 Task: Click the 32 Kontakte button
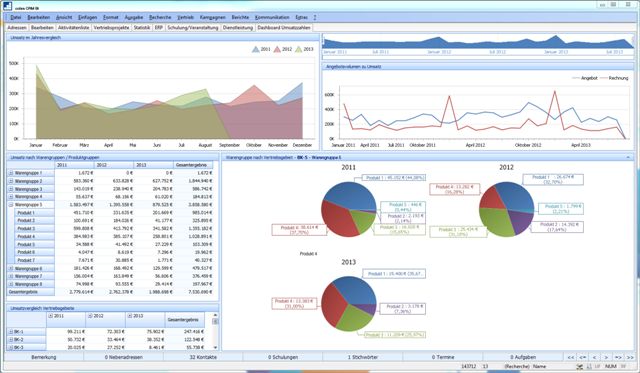(203, 357)
